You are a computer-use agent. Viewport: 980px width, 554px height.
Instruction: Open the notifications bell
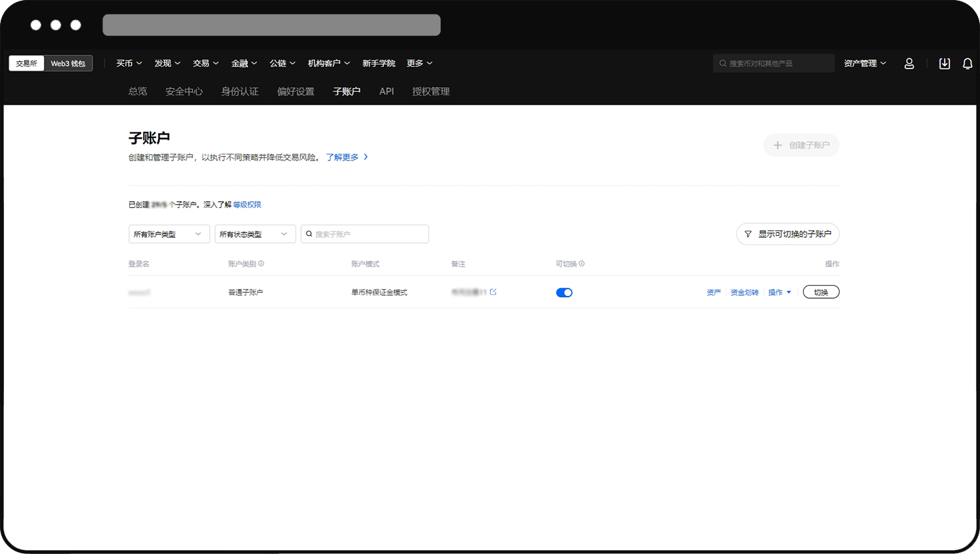pyautogui.click(x=967, y=63)
